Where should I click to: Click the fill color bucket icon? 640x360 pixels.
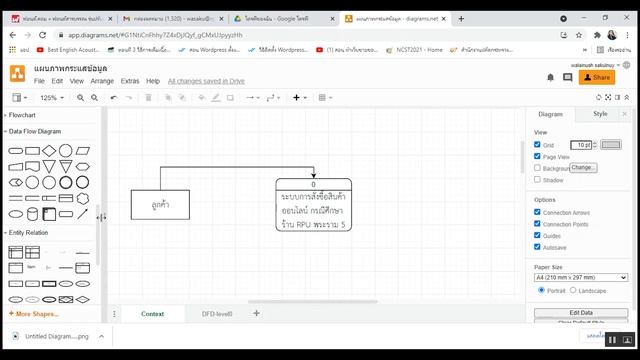[202, 98]
